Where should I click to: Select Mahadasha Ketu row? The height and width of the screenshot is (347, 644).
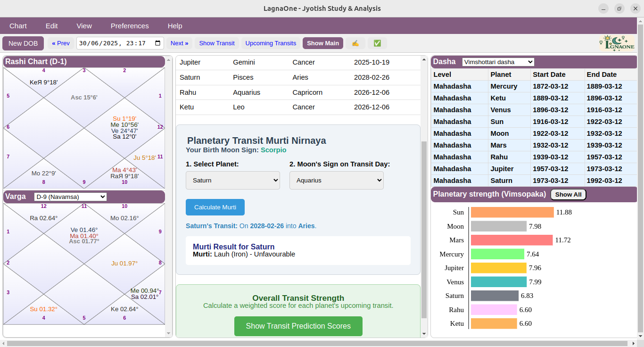click(x=534, y=98)
